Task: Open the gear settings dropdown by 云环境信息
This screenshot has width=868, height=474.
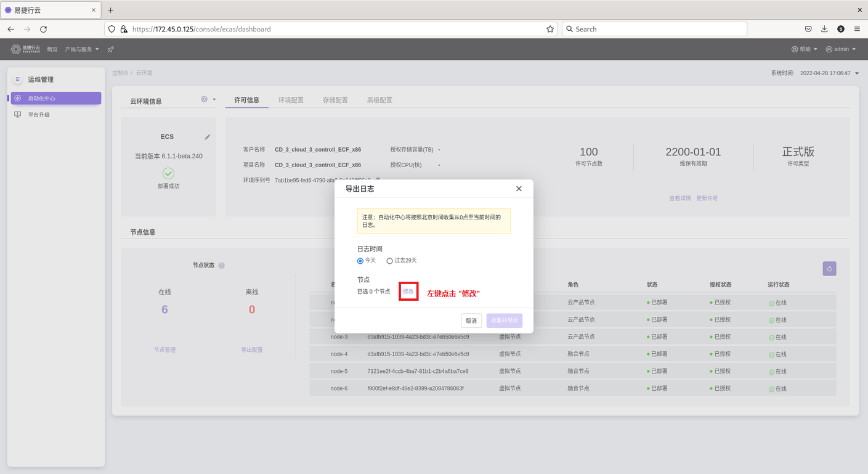Action: (208, 99)
